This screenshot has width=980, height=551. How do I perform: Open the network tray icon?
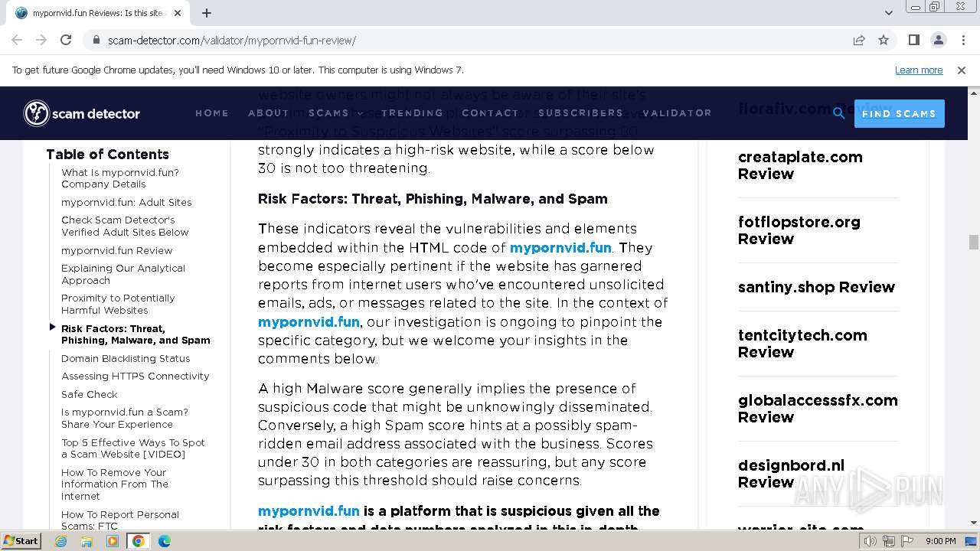click(x=890, y=541)
